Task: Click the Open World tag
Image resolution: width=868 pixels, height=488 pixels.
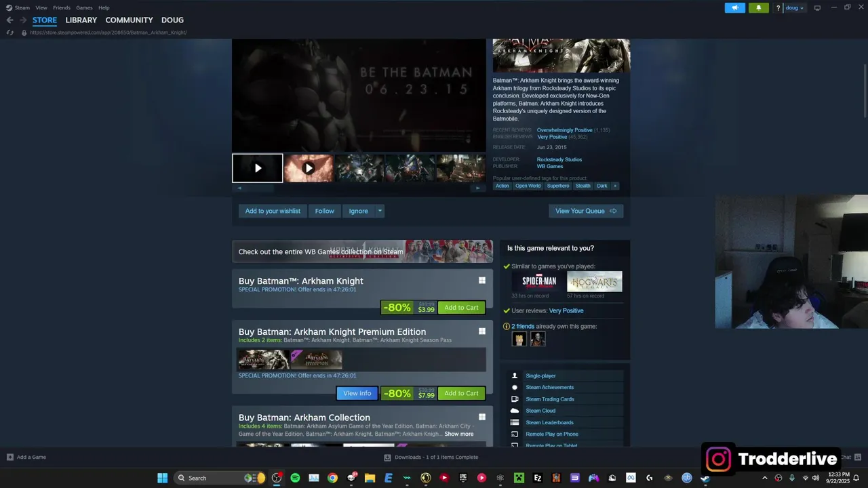Action: (528, 186)
